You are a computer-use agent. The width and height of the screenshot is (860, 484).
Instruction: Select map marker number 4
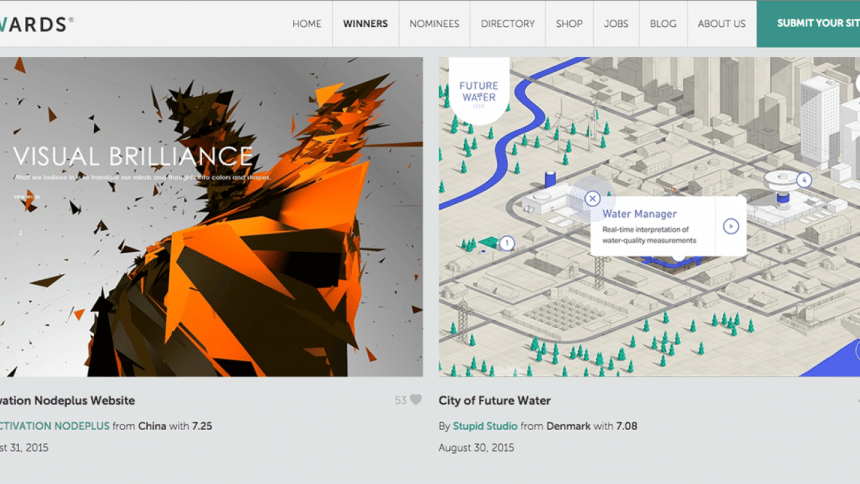click(x=804, y=179)
